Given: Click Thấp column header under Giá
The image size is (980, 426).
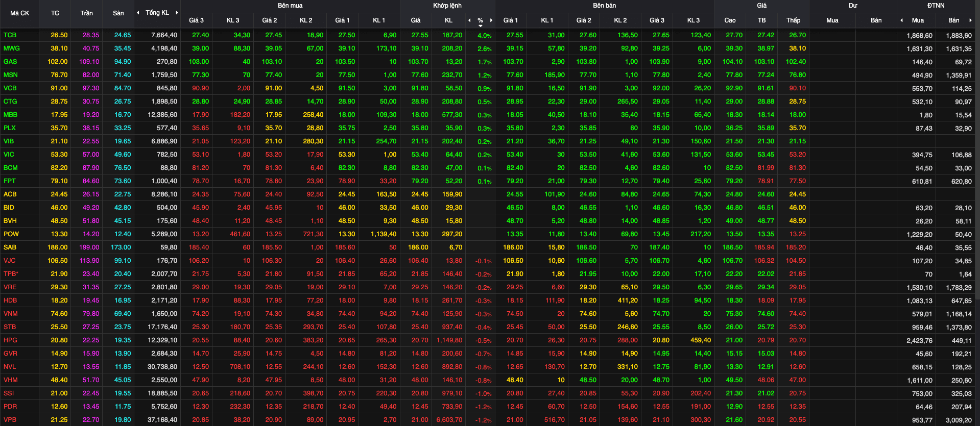Looking at the screenshot, I should click(794, 20).
